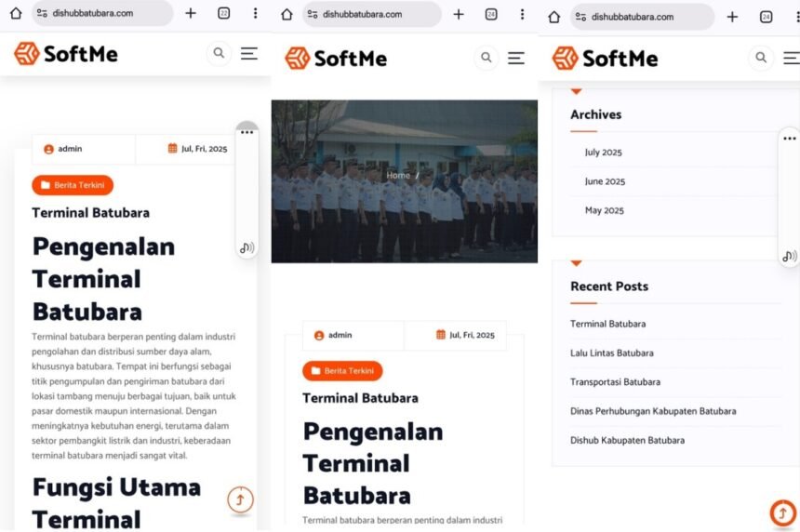Open the Lalu Lintas Batubara post
The image size is (800, 532).
point(611,352)
